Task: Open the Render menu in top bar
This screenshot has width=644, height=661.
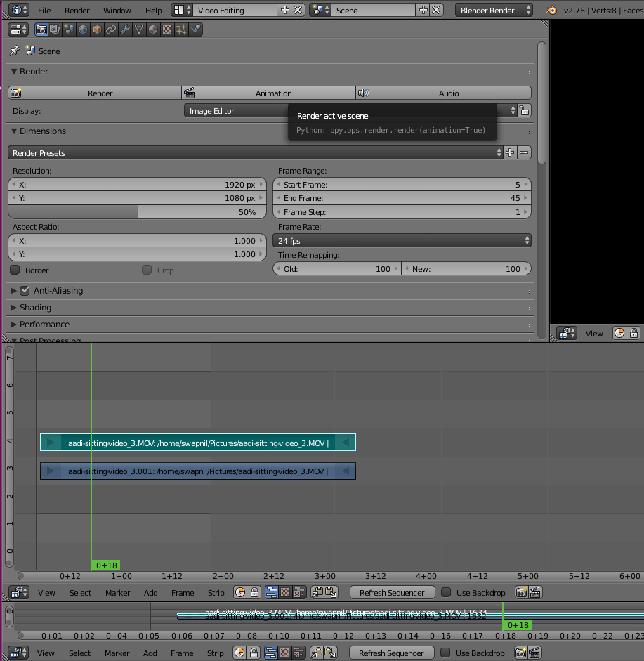Action: pos(77,10)
